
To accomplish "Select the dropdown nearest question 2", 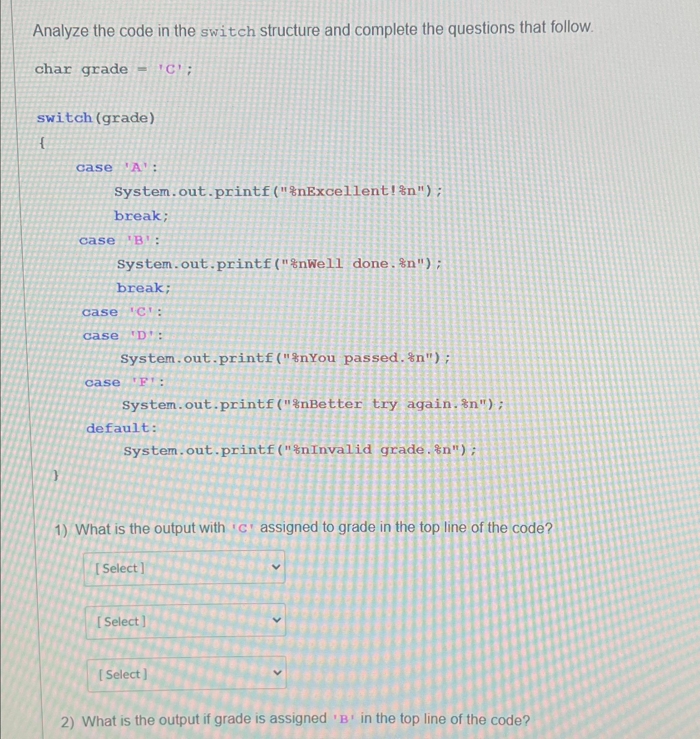I will point(186,674).
